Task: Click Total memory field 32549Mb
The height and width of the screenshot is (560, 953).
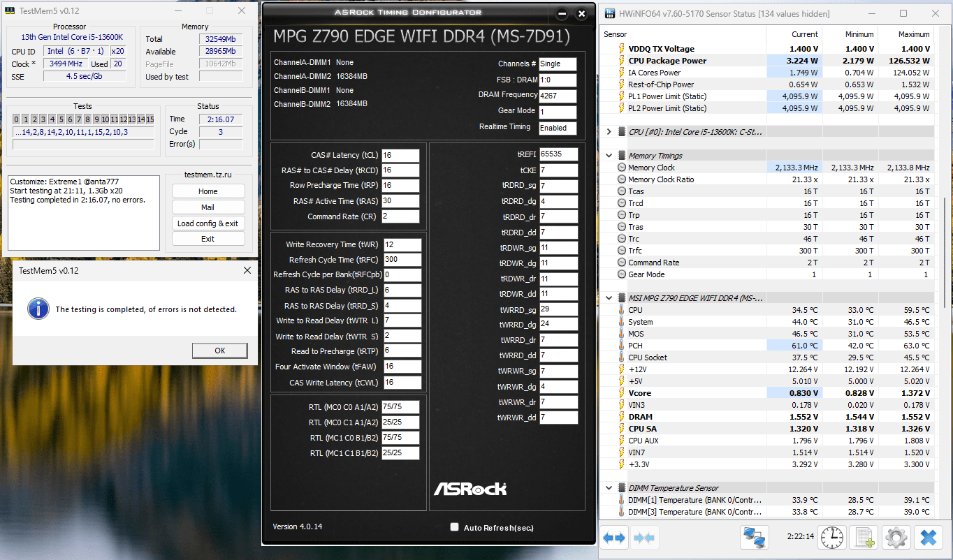Action: (x=219, y=39)
